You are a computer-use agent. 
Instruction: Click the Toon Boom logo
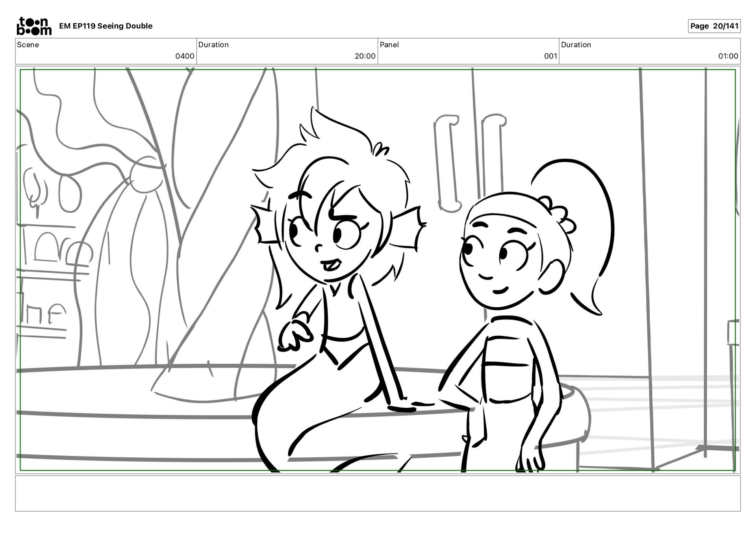[x=34, y=26]
